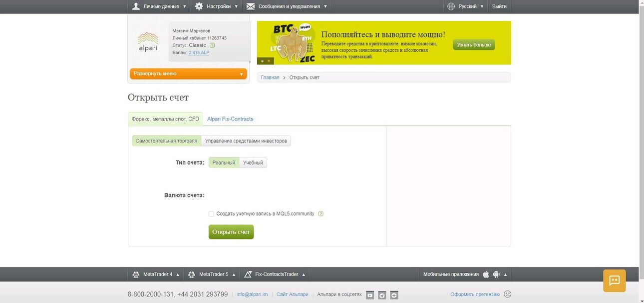Click the help icon next to Classic status

[212, 45]
